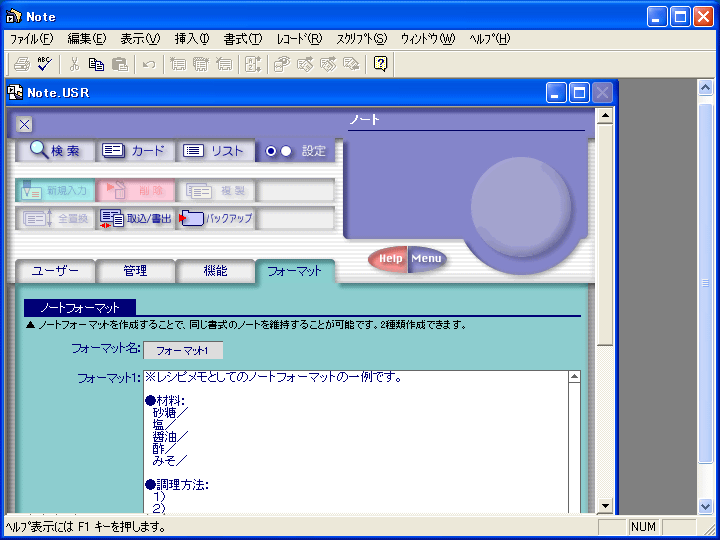Switch to リスト list view

point(215,150)
